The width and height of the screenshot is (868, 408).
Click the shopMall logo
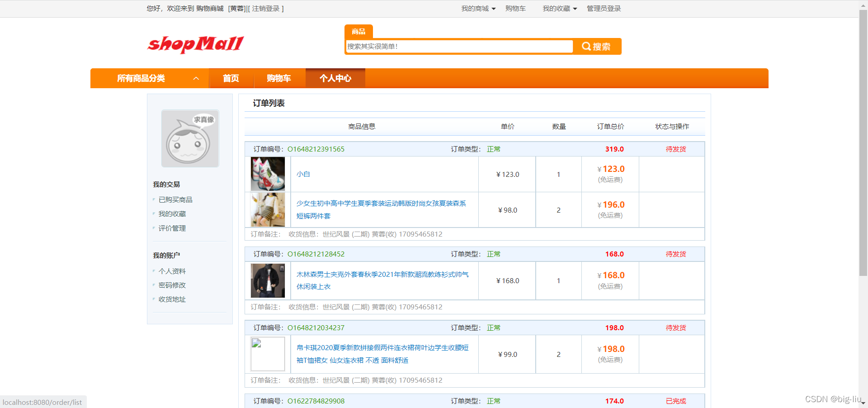(195, 44)
